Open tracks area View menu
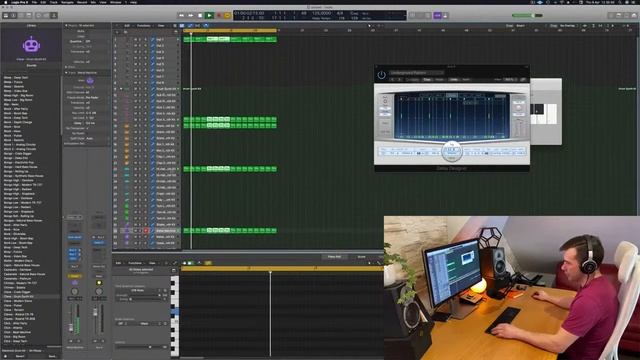Viewport: 640px width, 360px height. 161,26
